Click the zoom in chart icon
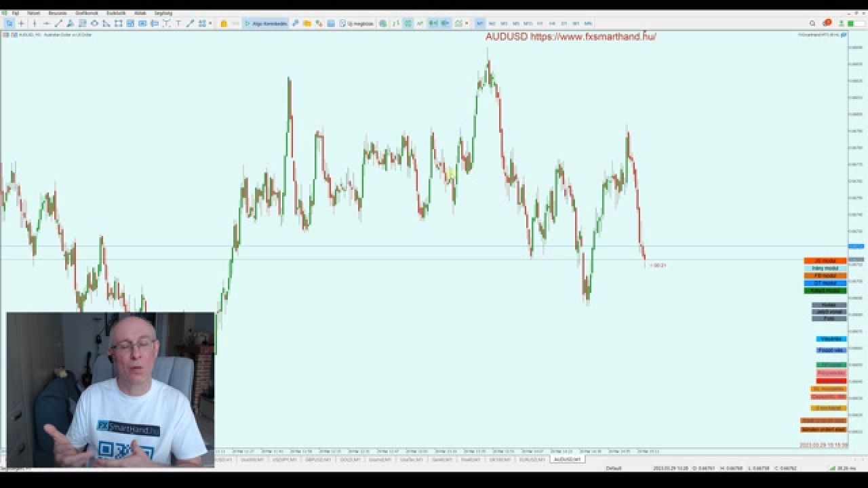 coord(433,23)
